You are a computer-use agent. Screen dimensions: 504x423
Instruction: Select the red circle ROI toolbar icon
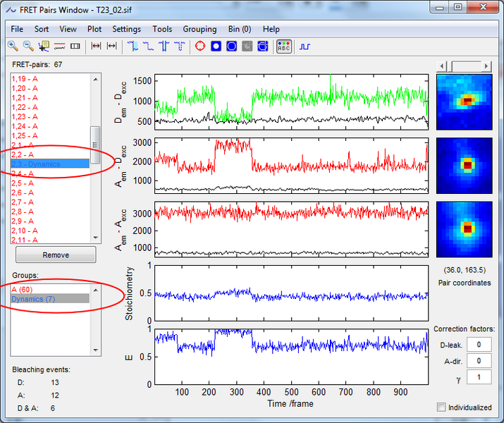(199, 47)
